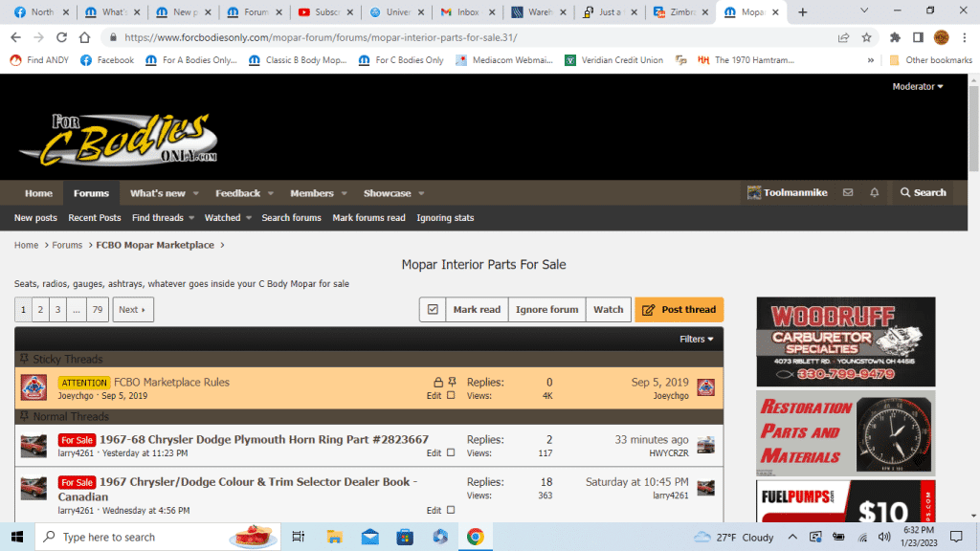980x551 pixels.
Task: Open the What's new navigation tab
Action: coord(158,193)
